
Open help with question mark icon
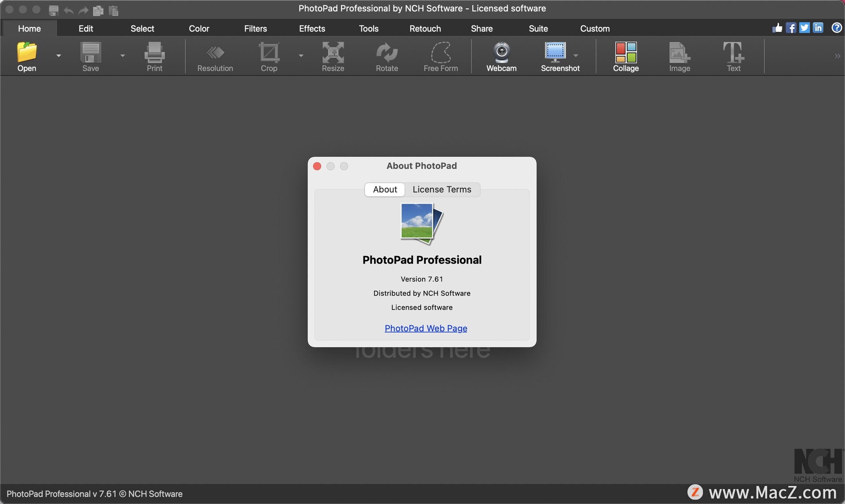coord(837,28)
